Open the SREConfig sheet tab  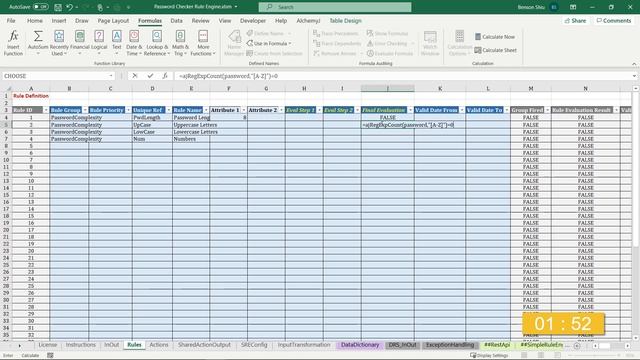tap(254, 345)
